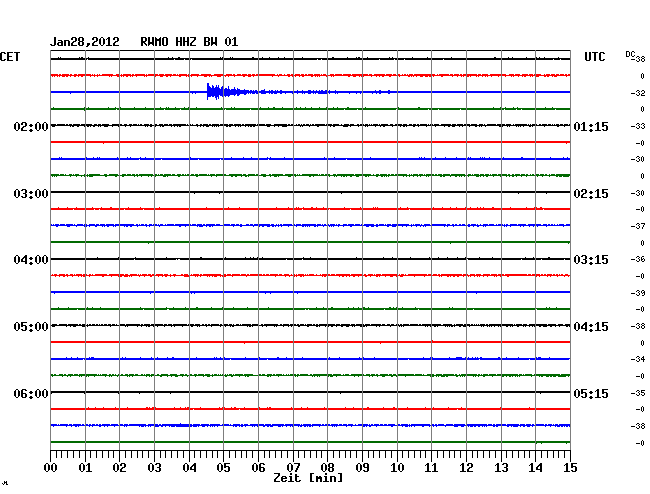Select the 05:00 CET time label
This screenshot has height=494, width=650.
click(x=31, y=327)
